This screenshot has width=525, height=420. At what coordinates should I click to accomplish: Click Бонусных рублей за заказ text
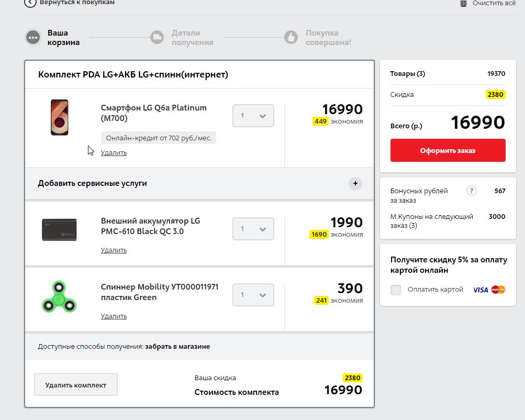[x=419, y=195]
